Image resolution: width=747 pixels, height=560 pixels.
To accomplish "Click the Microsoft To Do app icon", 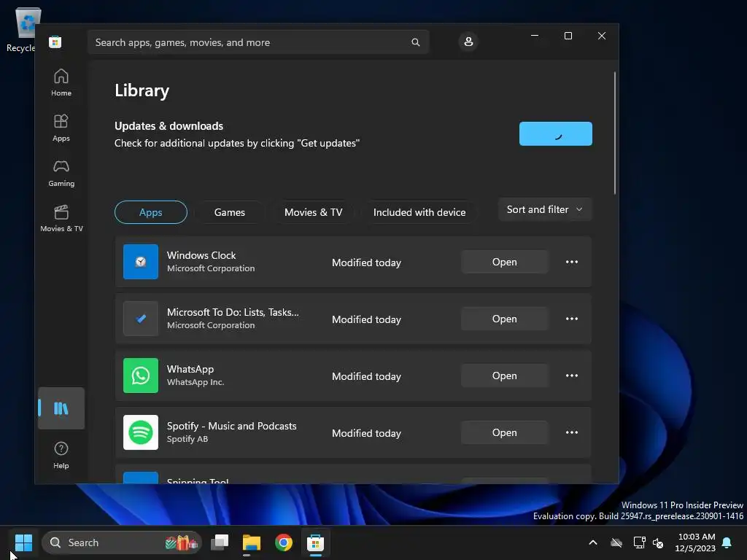I will pyautogui.click(x=141, y=319).
